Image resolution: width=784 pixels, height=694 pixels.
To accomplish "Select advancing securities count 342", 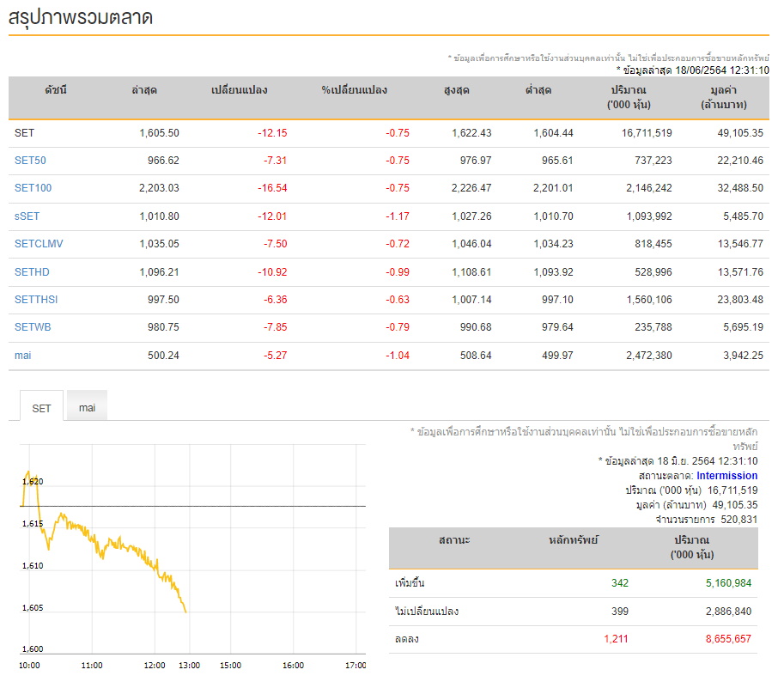I will pyautogui.click(x=619, y=583).
